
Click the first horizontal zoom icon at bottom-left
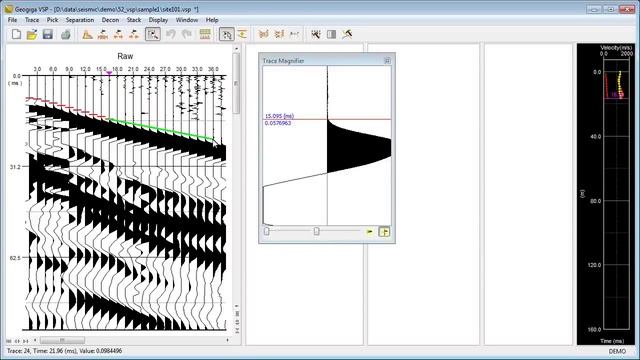click(9, 341)
